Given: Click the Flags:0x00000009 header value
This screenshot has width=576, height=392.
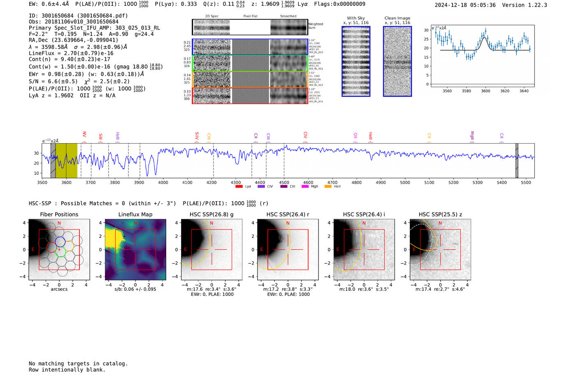Looking at the screenshot, I should (x=339, y=4).
